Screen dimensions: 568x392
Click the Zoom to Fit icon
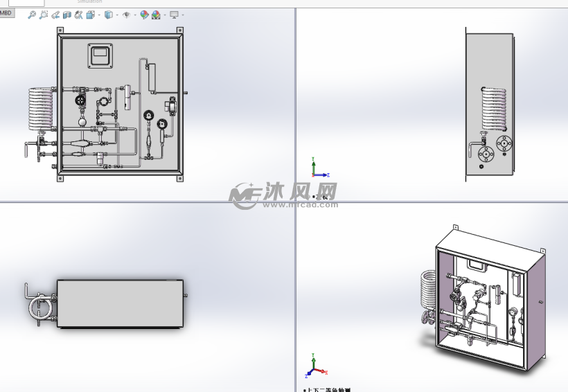pos(32,15)
